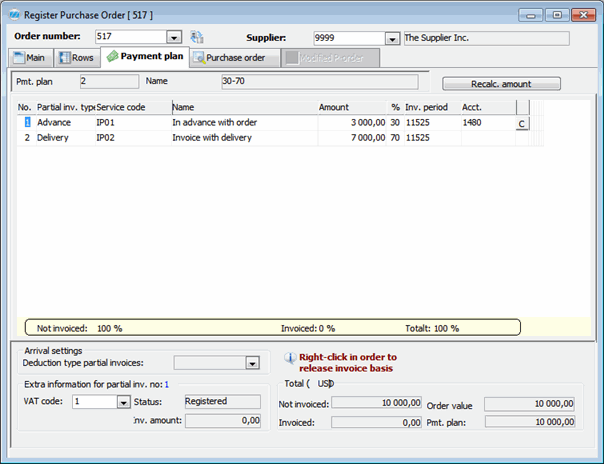Click the Service code column header
The image size is (604, 464).
(121, 106)
